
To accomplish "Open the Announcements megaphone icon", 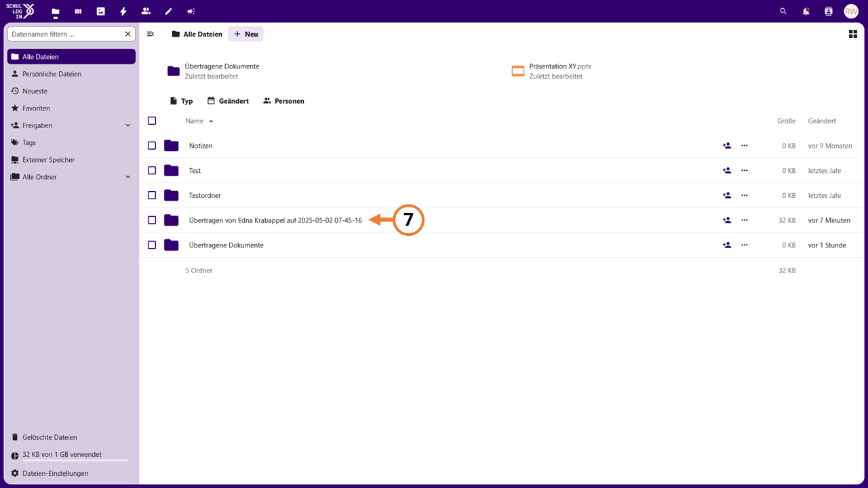I will pos(191,12).
